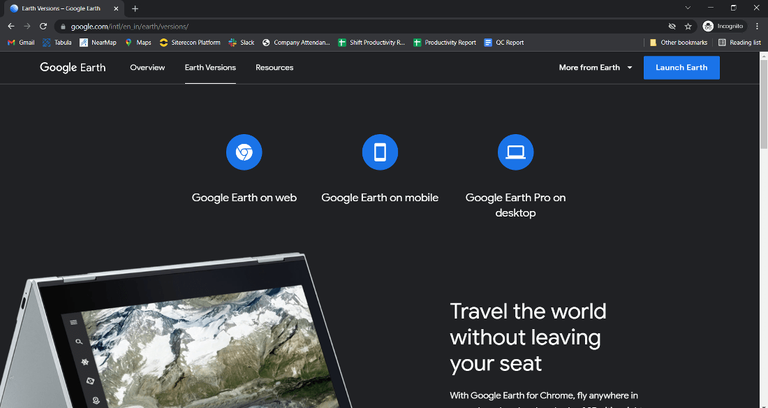Switch to the Overview nav tab
The image size is (768, 408).
point(147,68)
